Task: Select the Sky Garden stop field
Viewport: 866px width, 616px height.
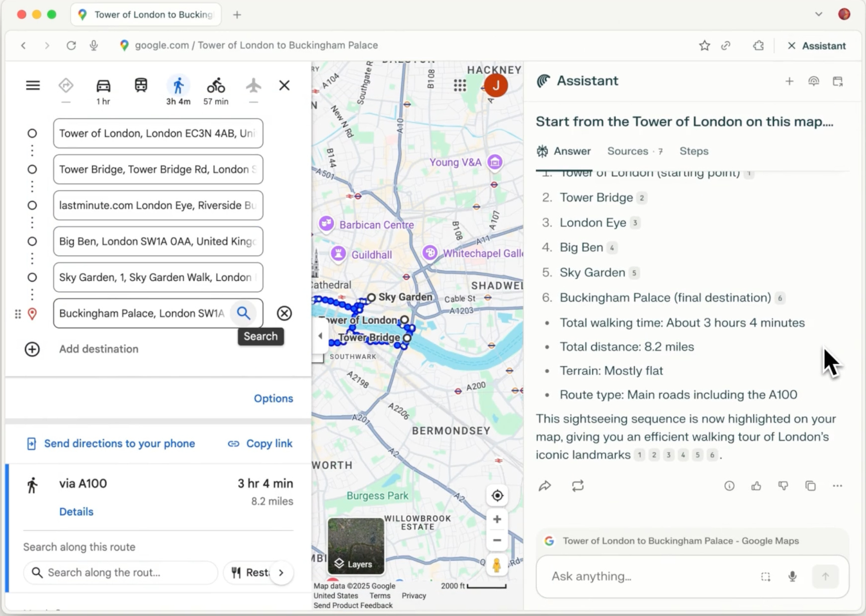Action: click(158, 277)
